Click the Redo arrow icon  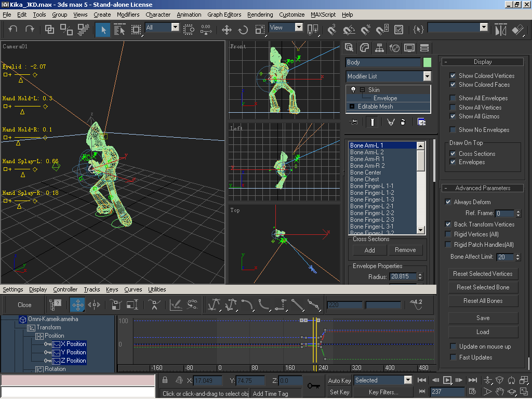(30, 29)
